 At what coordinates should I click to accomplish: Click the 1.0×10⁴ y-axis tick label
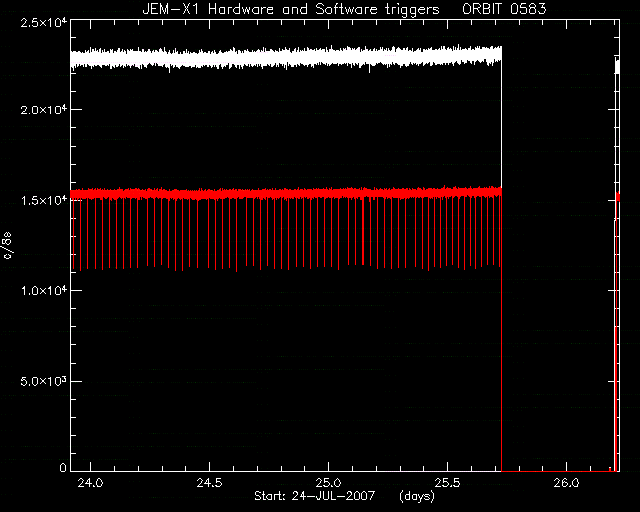coord(44,291)
